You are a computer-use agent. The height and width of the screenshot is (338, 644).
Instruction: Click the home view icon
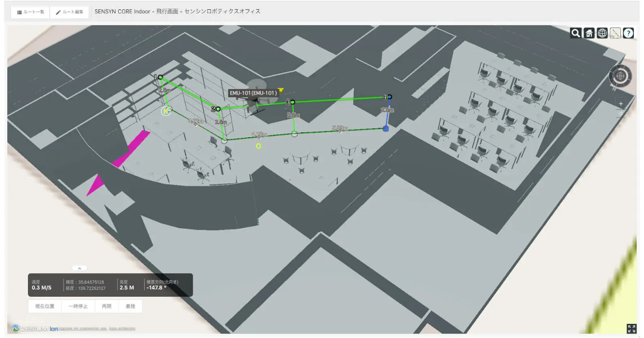click(x=589, y=33)
